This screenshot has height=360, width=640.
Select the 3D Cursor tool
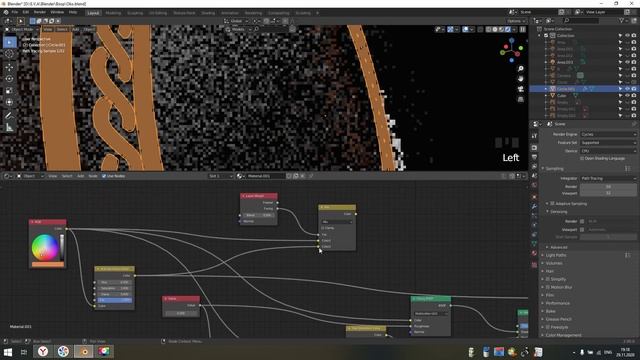pyautogui.click(x=9, y=54)
